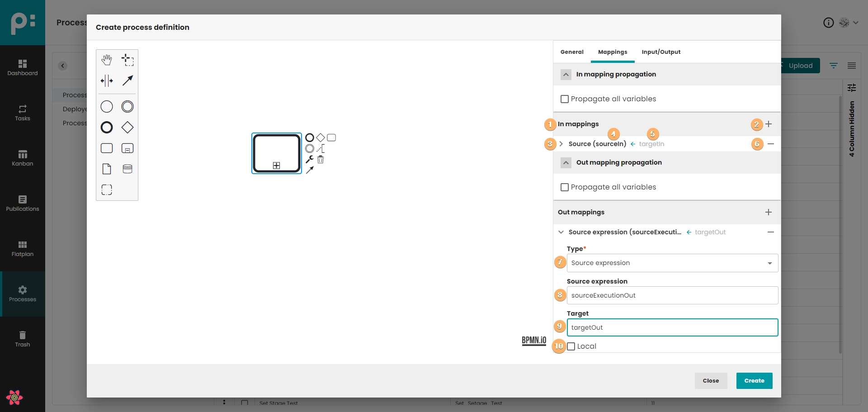Pick the global connect arrow tool

point(127,81)
